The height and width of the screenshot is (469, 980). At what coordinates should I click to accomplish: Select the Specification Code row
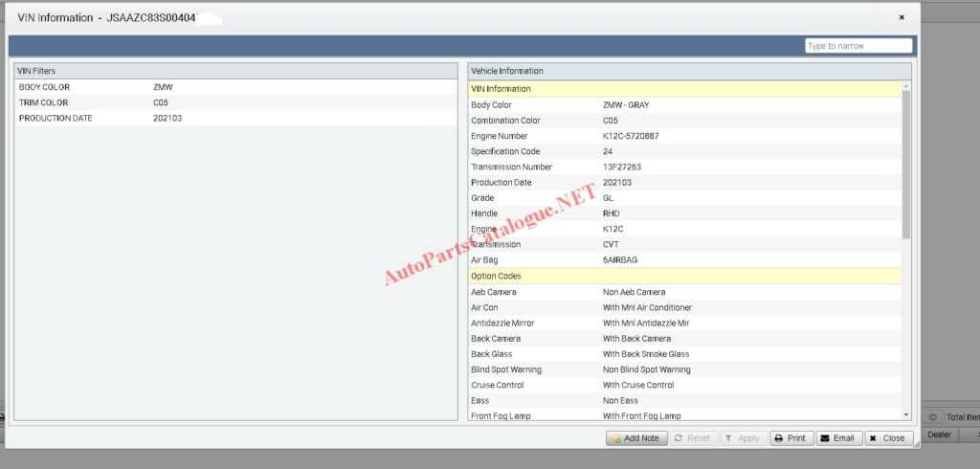point(685,151)
